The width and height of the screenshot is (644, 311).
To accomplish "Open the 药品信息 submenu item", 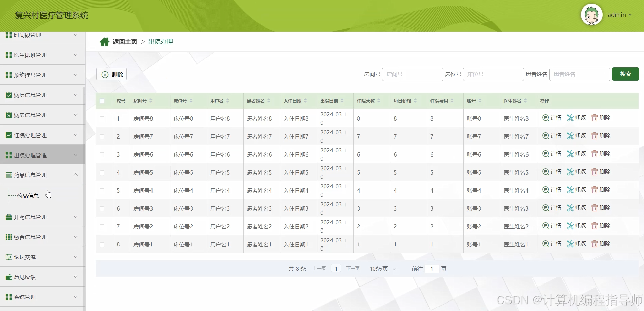I will pos(28,196).
